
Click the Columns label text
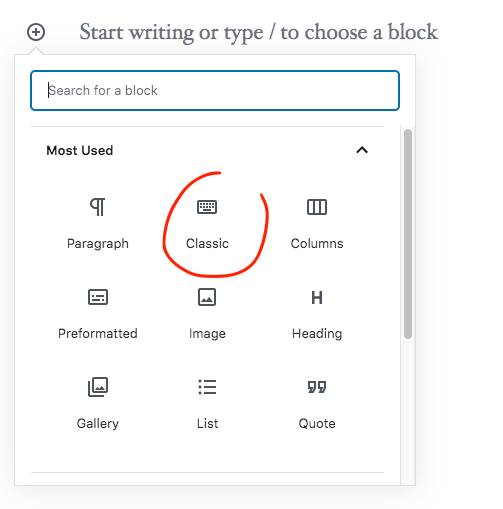317,244
